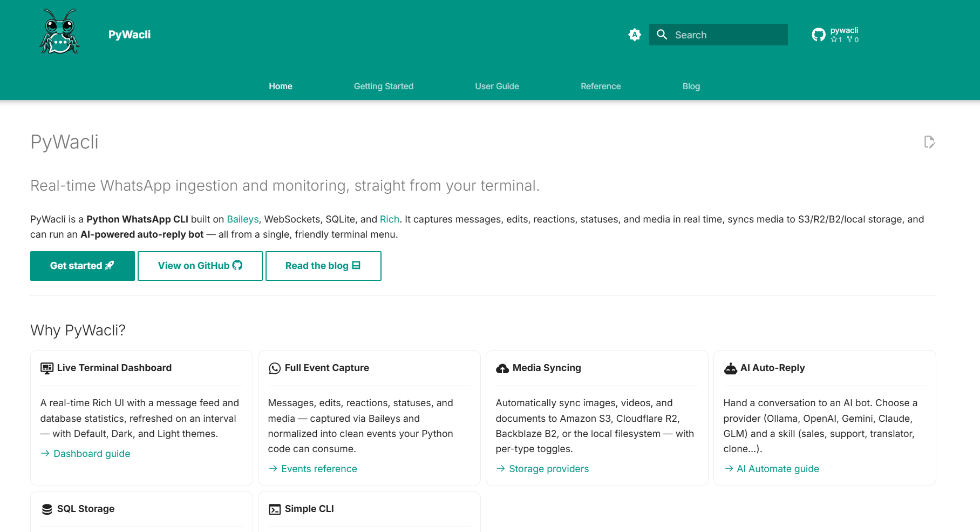Click the 'Media Syncing' card title
The image size is (980, 532).
click(x=547, y=368)
